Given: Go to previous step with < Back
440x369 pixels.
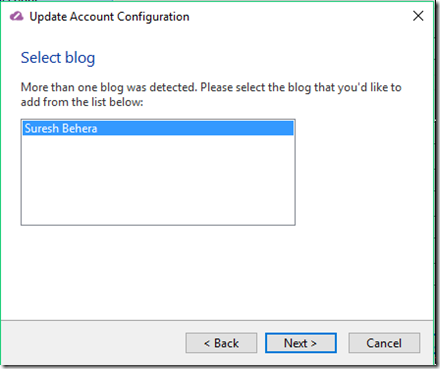Looking at the screenshot, I should (x=221, y=343).
